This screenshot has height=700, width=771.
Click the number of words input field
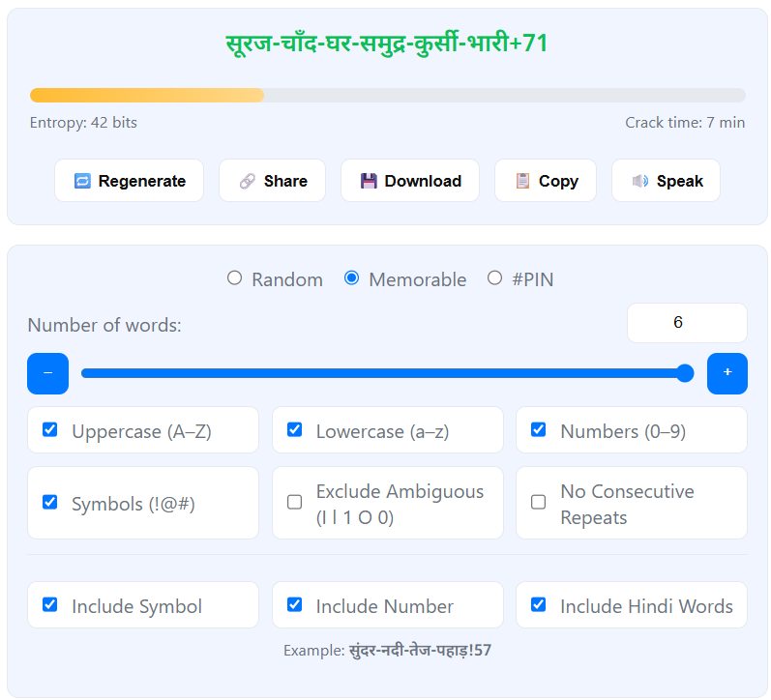coord(687,323)
